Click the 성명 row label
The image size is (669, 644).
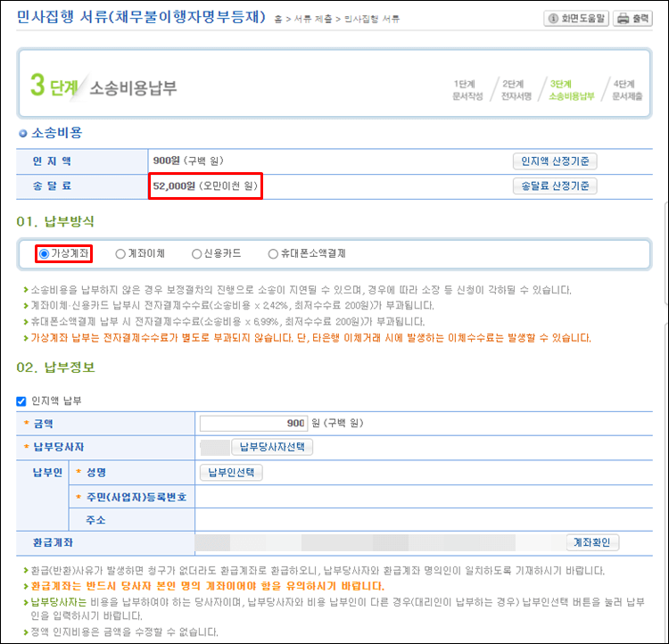click(x=96, y=473)
